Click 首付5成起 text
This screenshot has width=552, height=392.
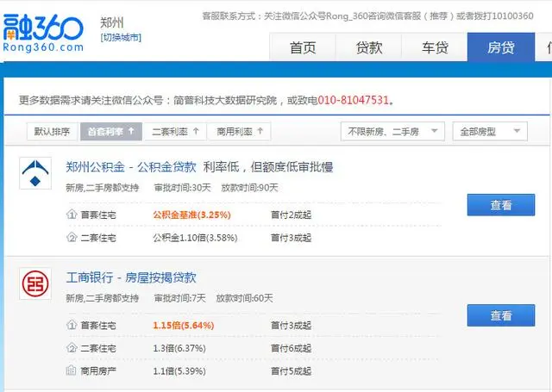point(292,370)
